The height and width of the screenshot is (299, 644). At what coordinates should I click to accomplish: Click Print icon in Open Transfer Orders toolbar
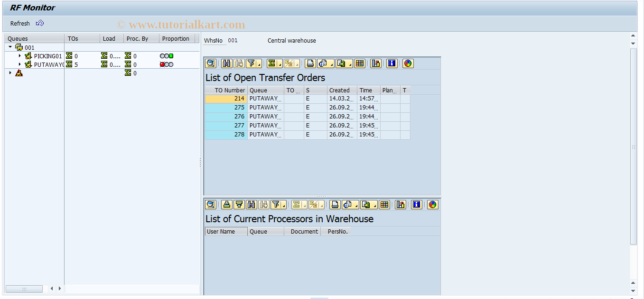(310, 63)
